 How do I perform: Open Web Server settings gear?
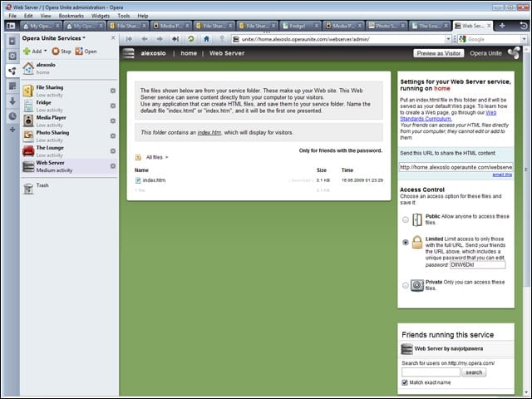[x=113, y=166]
